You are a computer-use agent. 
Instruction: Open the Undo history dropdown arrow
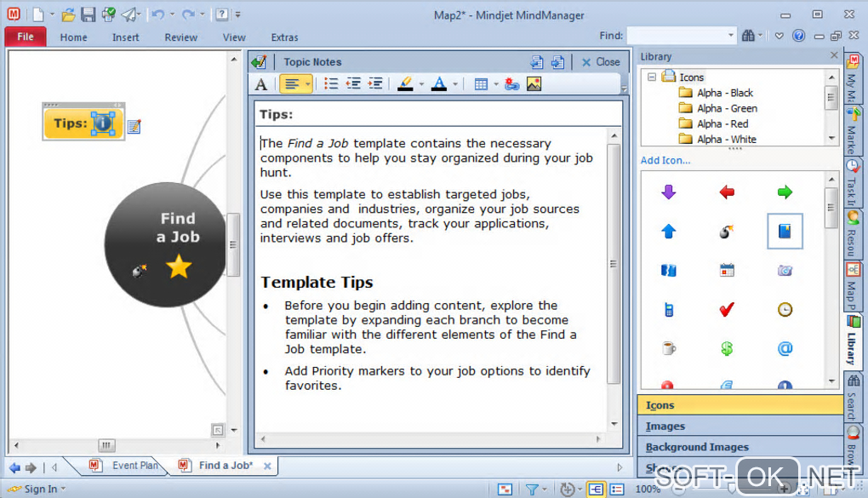coord(172,15)
